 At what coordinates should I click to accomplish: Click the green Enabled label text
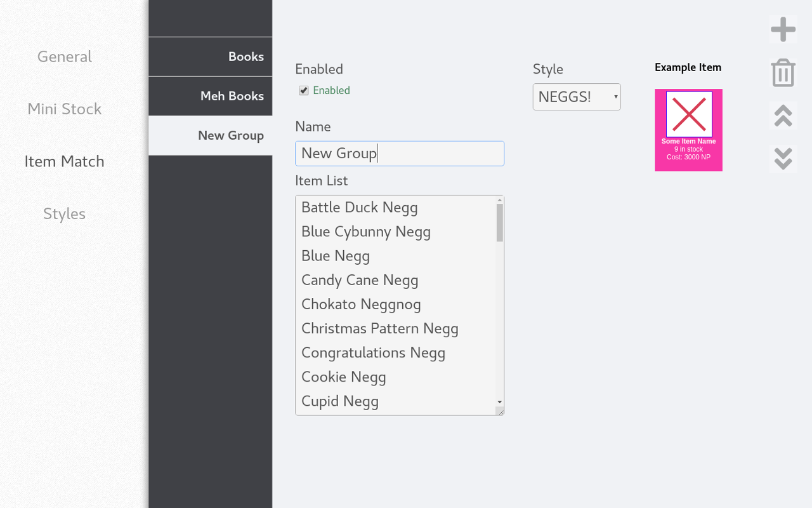click(332, 90)
